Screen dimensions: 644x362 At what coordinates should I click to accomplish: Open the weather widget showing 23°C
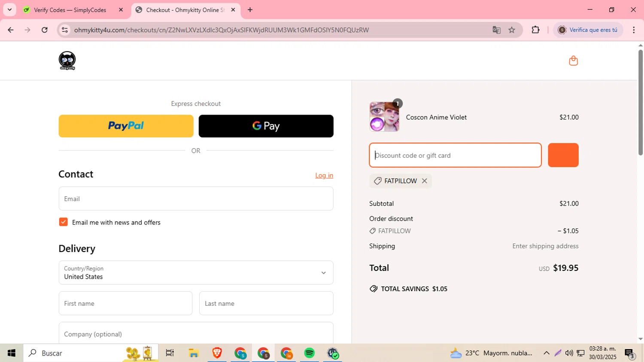pyautogui.click(x=492, y=353)
